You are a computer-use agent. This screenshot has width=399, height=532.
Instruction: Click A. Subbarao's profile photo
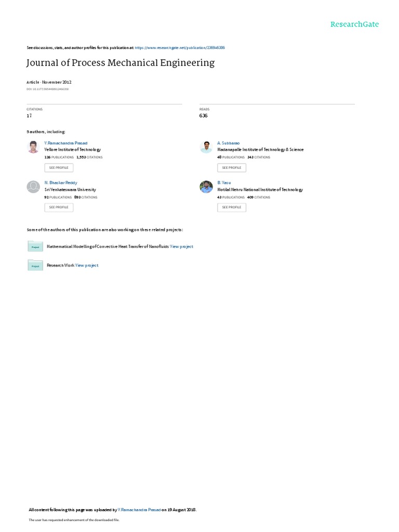pyautogui.click(x=206, y=147)
